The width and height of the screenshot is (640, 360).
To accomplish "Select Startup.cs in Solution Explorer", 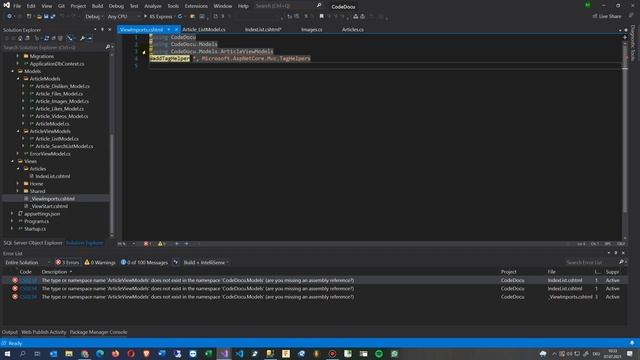I will [x=35, y=229].
